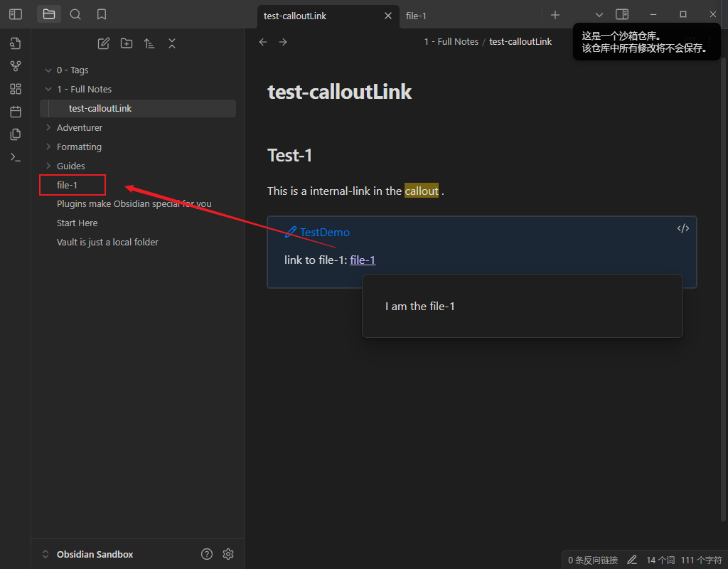The width and height of the screenshot is (728, 569).
Task: Show callout source code icon
Action: [682, 228]
